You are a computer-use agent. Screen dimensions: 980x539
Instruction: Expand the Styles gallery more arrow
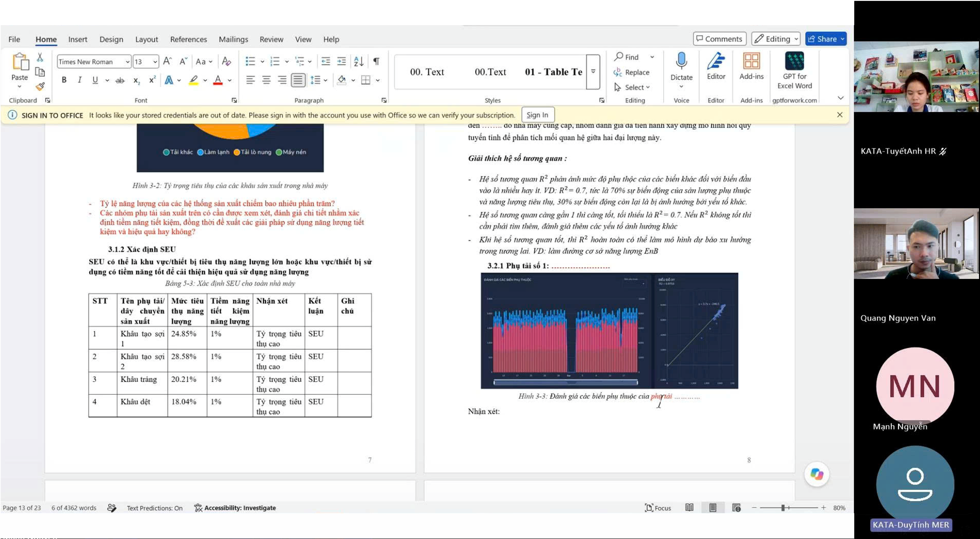tap(593, 71)
